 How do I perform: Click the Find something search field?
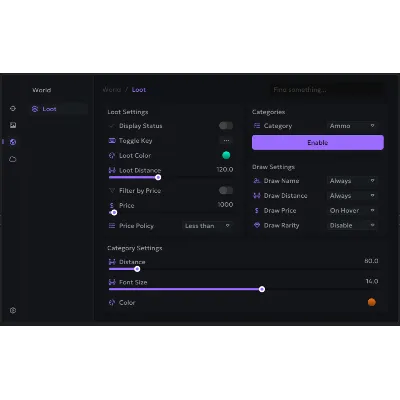point(327,90)
